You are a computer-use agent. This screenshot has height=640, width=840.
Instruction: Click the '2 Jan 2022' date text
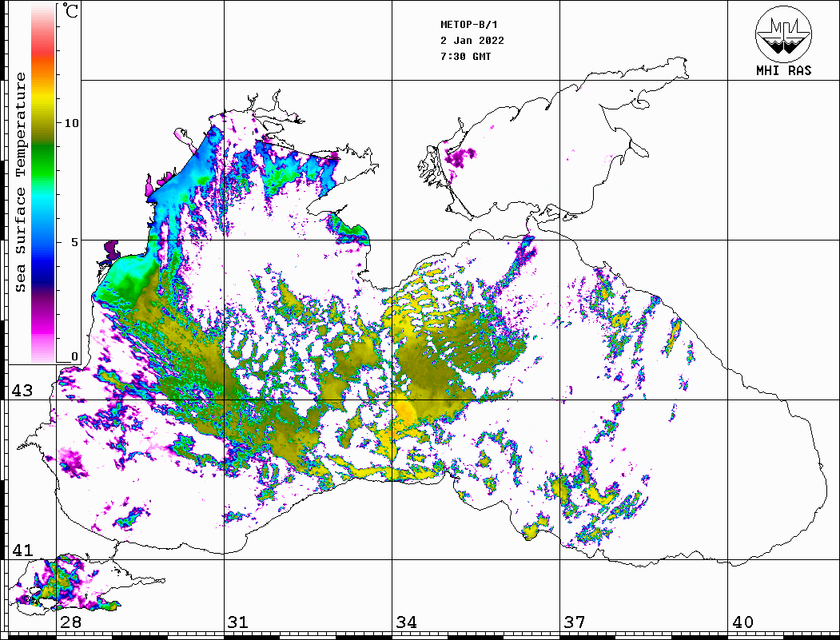(x=472, y=41)
